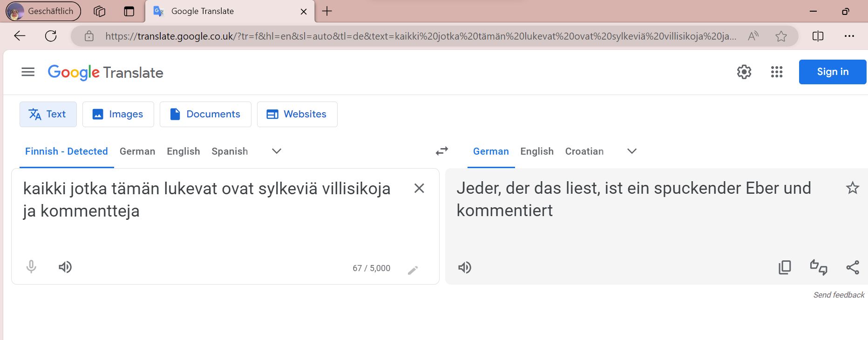The height and width of the screenshot is (340, 868).
Task: Switch to the Documents tab
Action: pyautogui.click(x=205, y=114)
